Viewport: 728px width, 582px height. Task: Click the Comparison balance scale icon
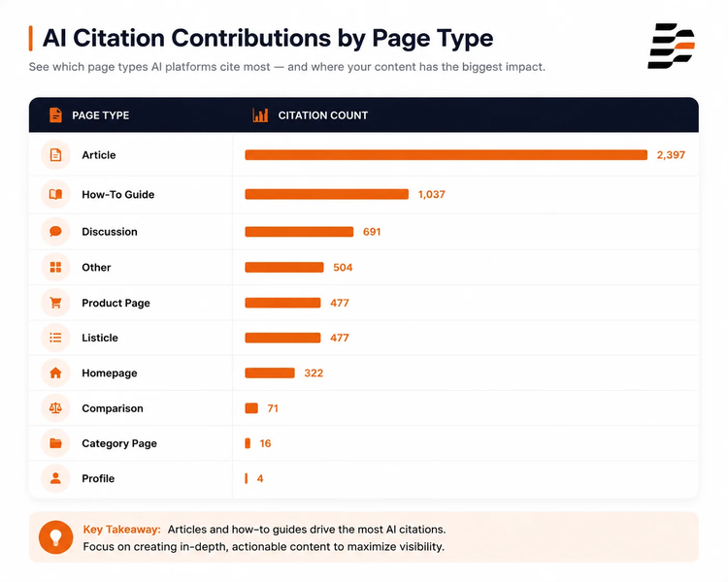55,408
